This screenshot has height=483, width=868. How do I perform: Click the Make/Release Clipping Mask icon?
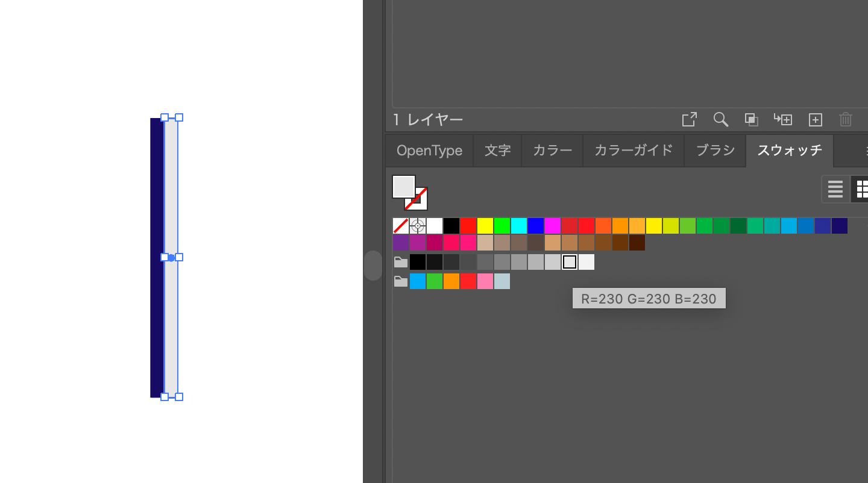pos(751,119)
